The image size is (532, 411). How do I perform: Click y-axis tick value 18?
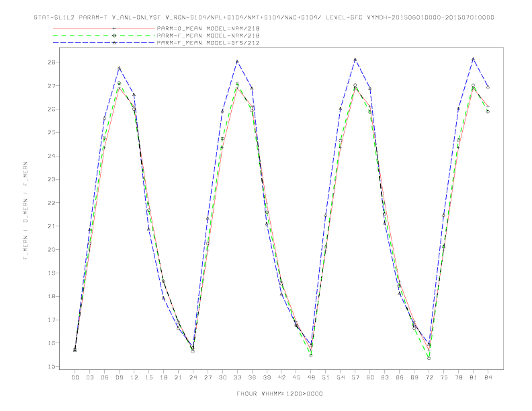tap(52, 296)
